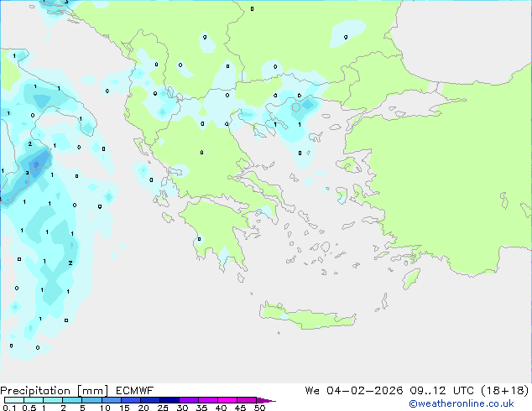Viewport: 532px width, 411px height.
Task: Open the weatheronline.co.uk copyright link
Action: [x=462, y=403]
